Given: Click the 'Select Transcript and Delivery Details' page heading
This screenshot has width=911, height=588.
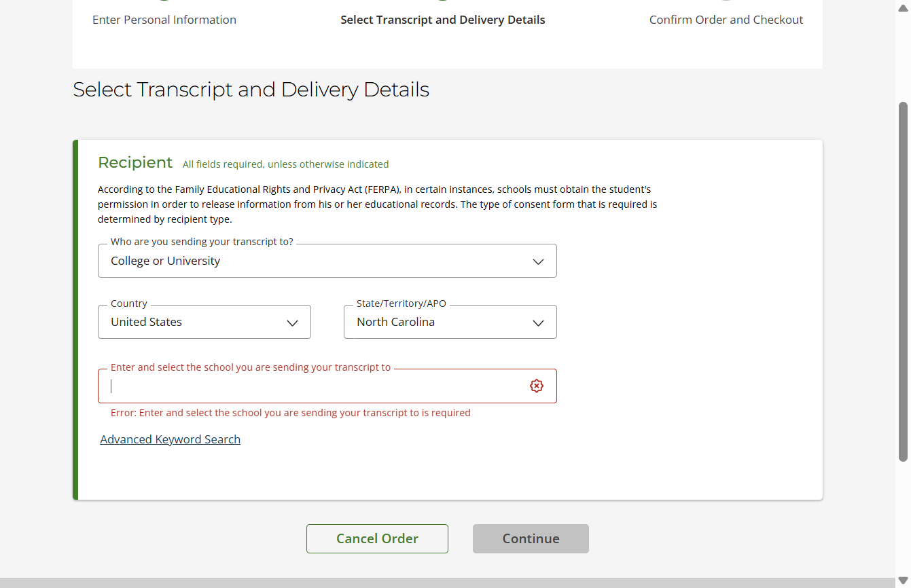Looking at the screenshot, I should (251, 90).
